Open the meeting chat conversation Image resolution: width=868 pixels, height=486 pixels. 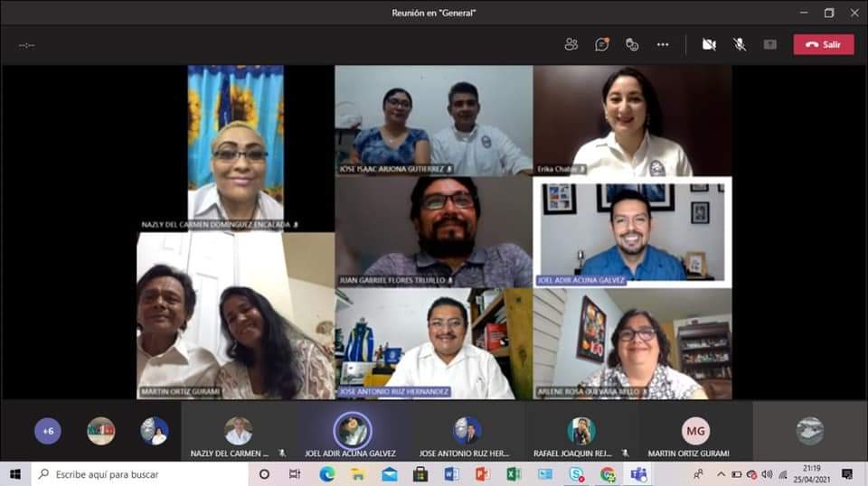(x=602, y=45)
